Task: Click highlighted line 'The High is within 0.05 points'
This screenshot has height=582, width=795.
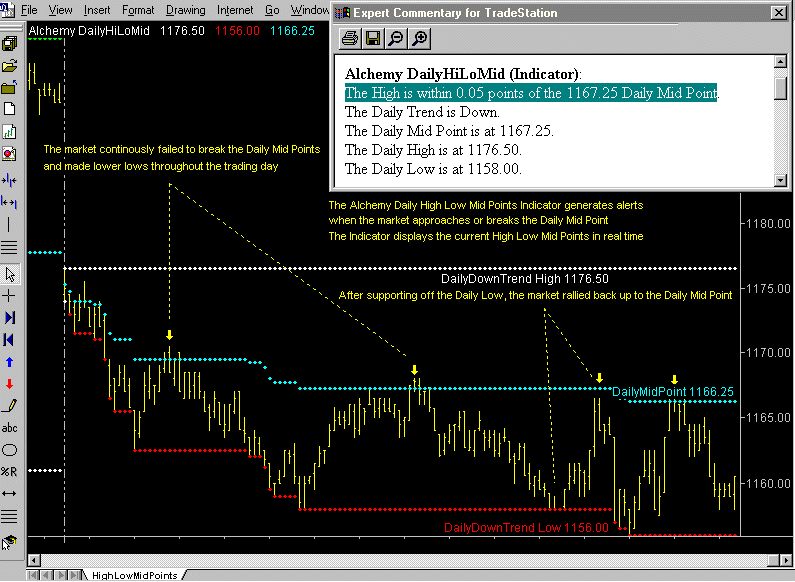Action: click(x=531, y=93)
